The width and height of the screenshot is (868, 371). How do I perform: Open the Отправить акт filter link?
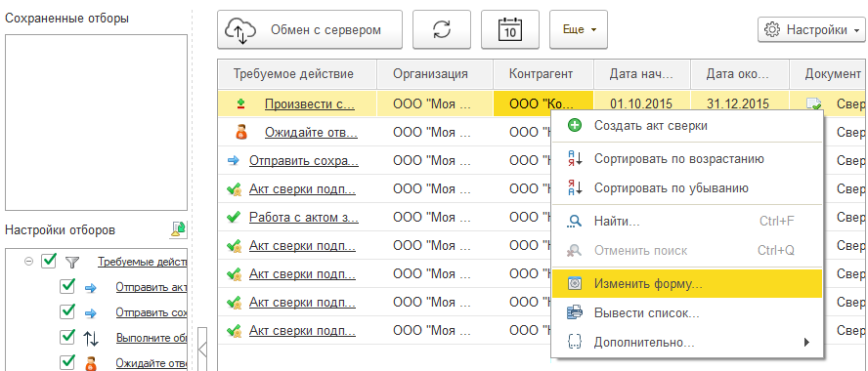coord(152,287)
